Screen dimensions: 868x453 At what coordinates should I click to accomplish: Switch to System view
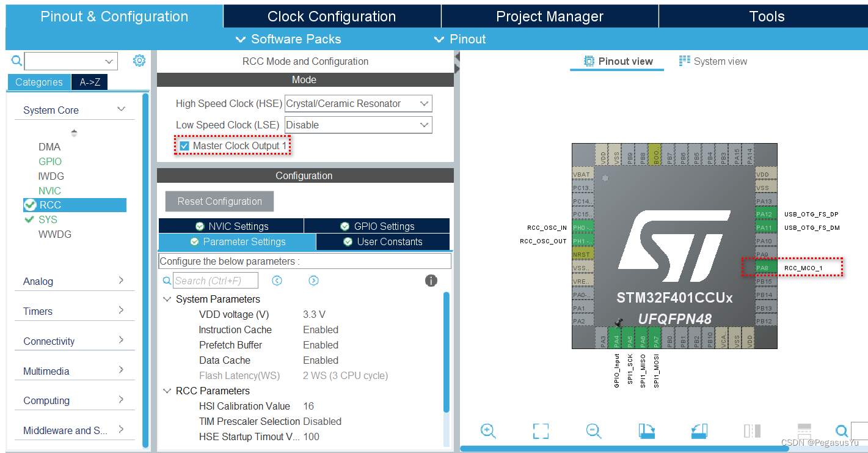point(713,61)
